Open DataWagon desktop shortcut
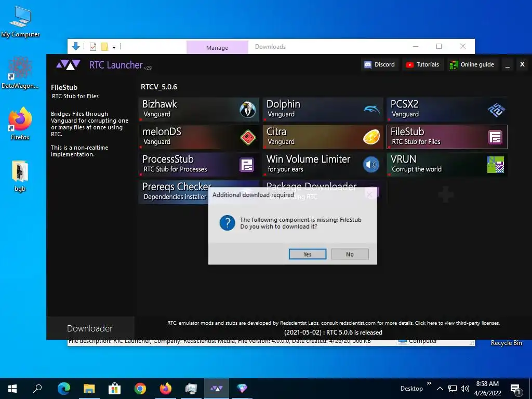532x399 pixels. [x=20, y=73]
